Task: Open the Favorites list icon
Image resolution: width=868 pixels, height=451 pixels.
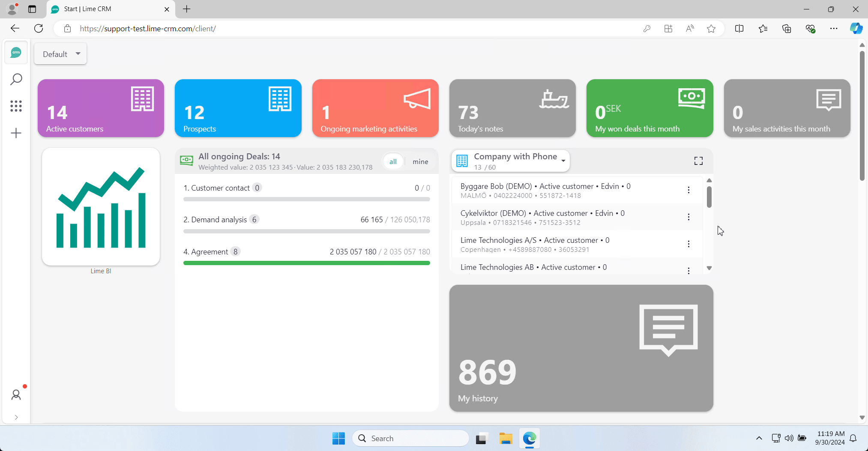Action: click(x=763, y=29)
